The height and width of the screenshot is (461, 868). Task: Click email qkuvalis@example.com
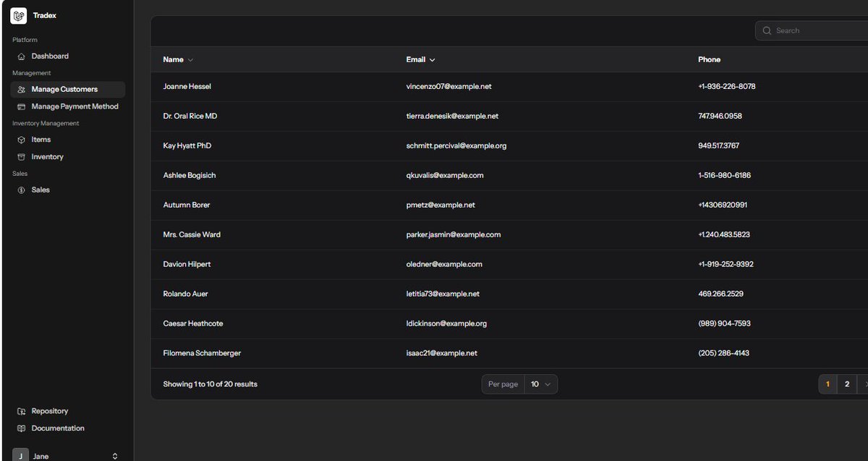point(445,176)
